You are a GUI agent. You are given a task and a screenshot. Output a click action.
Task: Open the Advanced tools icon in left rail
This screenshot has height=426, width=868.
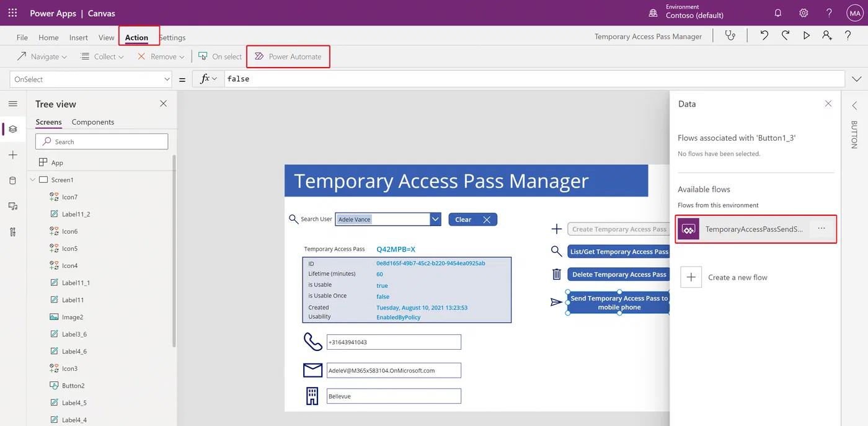tap(13, 232)
